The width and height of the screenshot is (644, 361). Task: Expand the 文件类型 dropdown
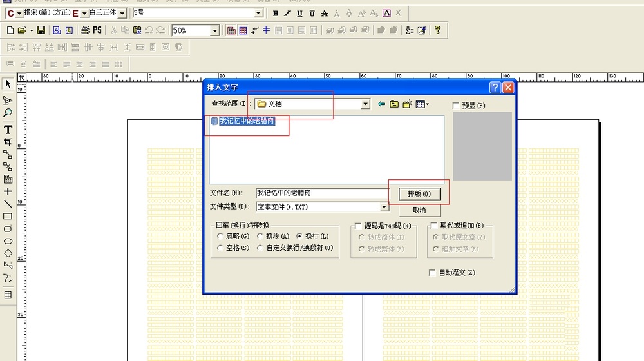[x=384, y=207]
